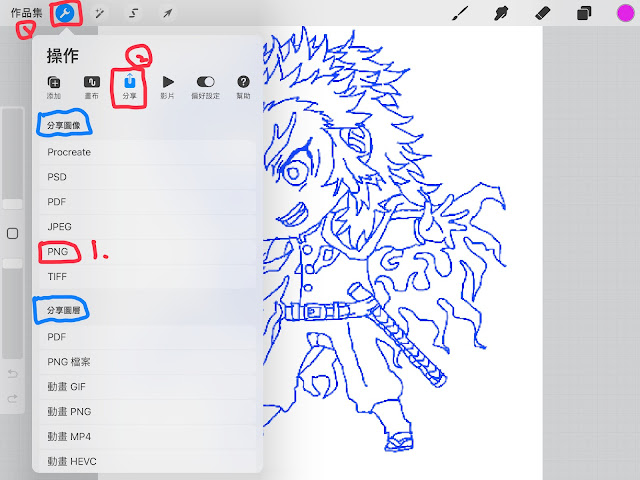
Task: Tap the blue line drawing on canvas
Action: 384,239
